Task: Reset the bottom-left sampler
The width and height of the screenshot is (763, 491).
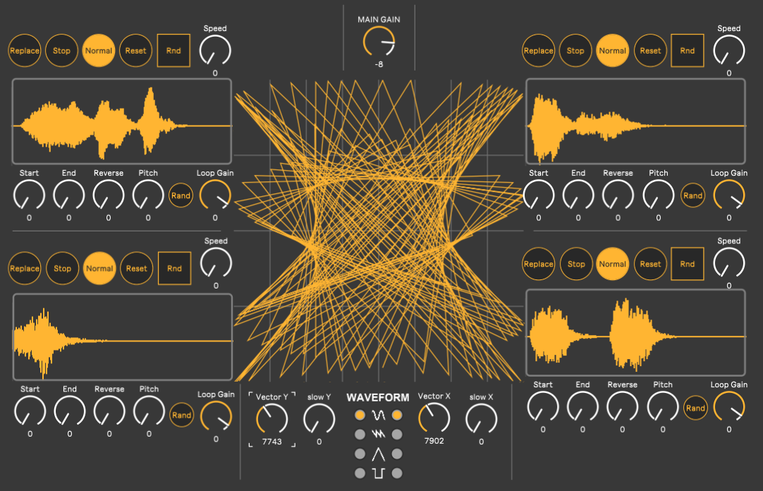Action: 137,268
